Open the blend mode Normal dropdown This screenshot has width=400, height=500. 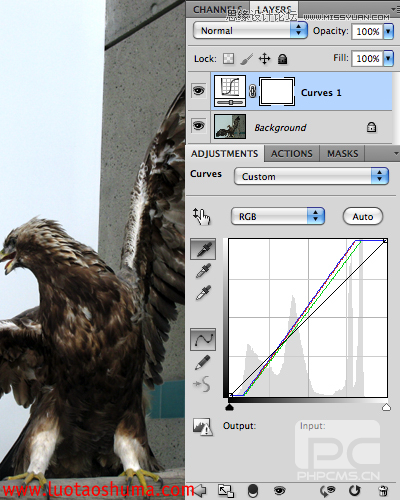point(250,31)
